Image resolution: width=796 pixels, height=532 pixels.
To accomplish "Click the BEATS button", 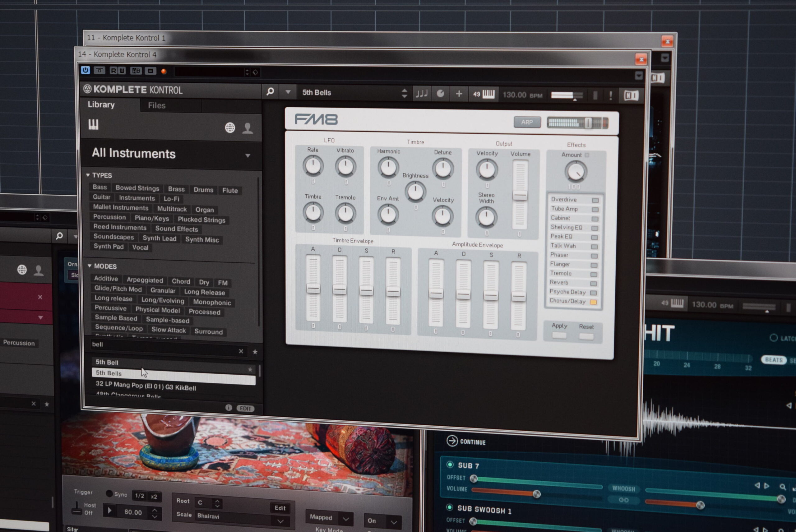I will coord(773,360).
